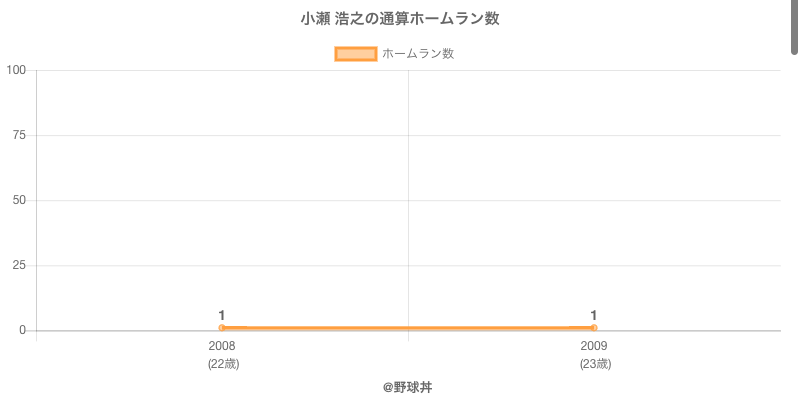Click the value label 1 above 2009
800x400 pixels.
[x=594, y=315]
